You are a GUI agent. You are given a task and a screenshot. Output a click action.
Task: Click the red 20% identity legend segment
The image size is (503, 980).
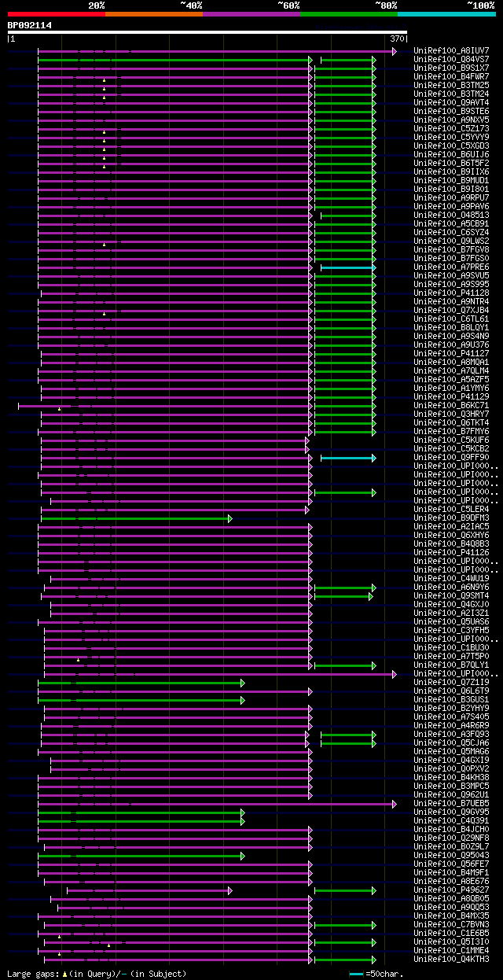point(56,14)
